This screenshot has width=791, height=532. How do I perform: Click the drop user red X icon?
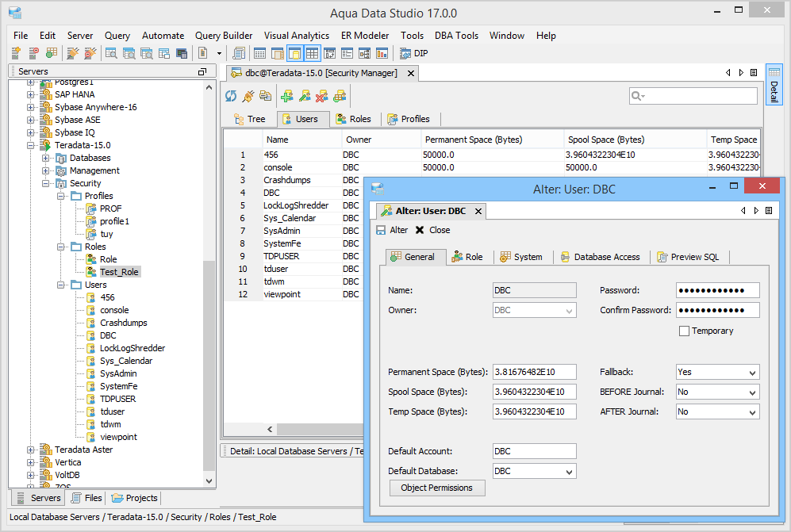coord(322,96)
